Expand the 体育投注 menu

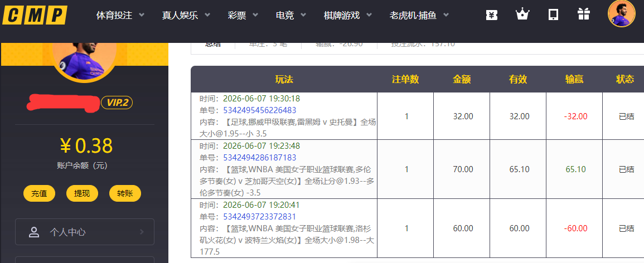[x=120, y=16]
